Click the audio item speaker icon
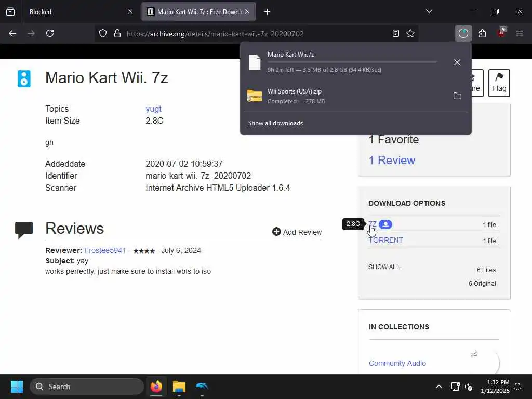Viewport: 532px width, 399px height. tap(24, 79)
